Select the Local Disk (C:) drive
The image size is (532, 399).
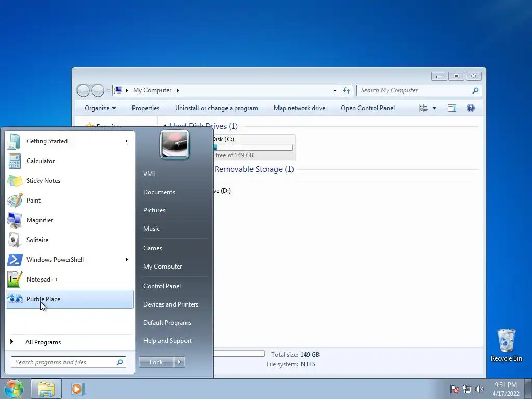point(254,147)
